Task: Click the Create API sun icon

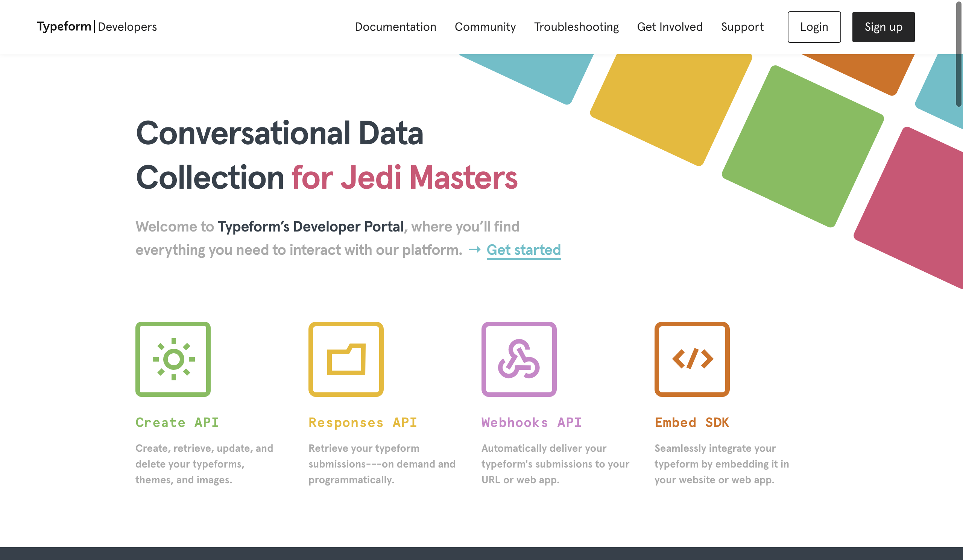Action: (x=173, y=359)
